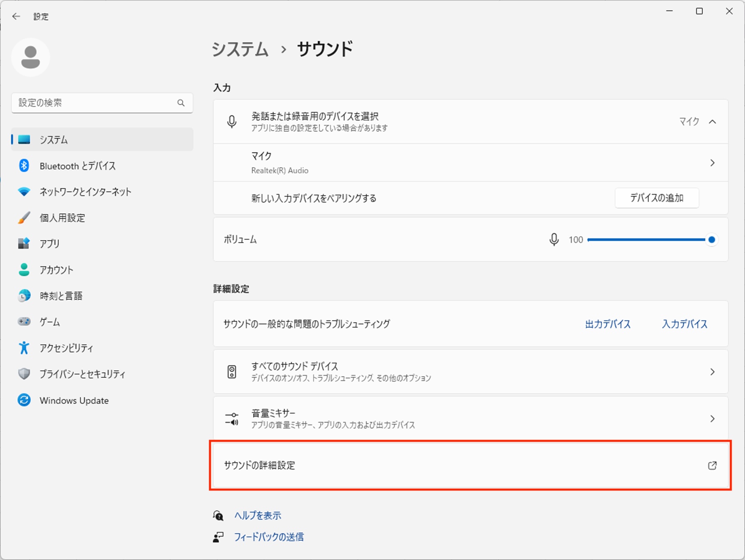Click the 入力デバイス troubleshooting link

pyautogui.click(x=684, y=324)
